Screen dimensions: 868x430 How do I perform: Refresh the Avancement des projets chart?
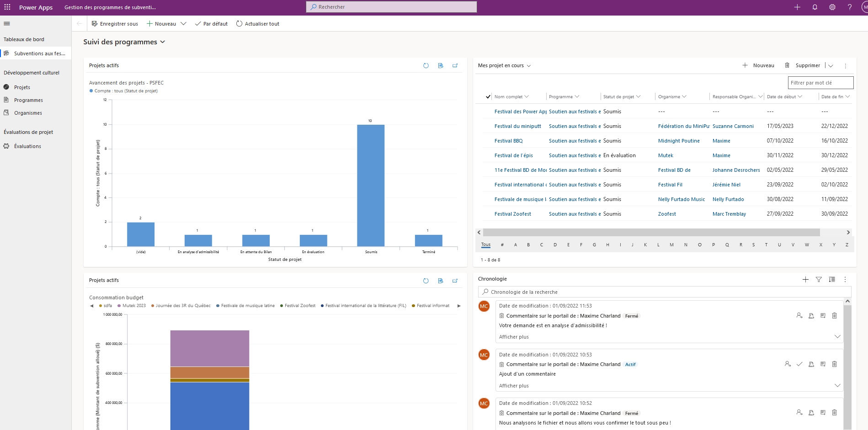(x=426, y=65)
